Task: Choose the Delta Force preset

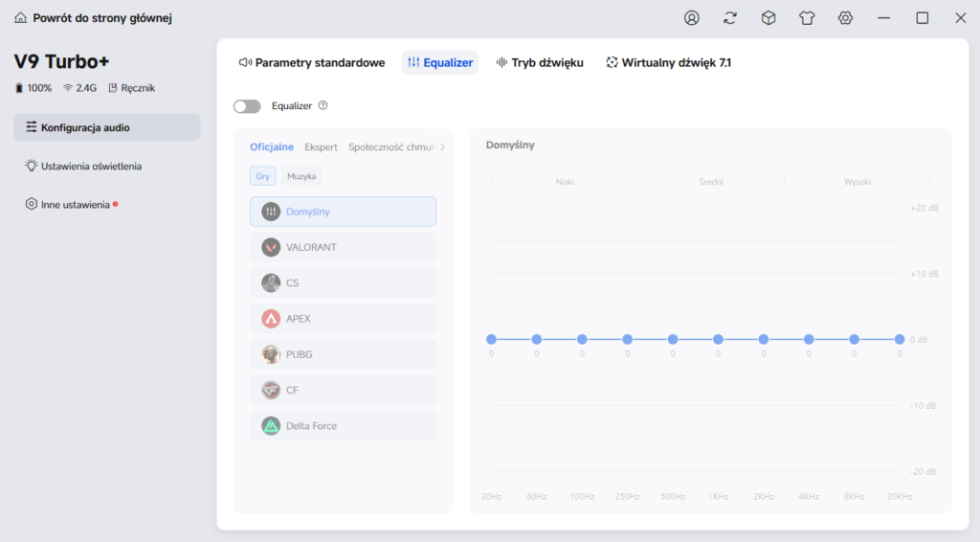Action: 344,426
